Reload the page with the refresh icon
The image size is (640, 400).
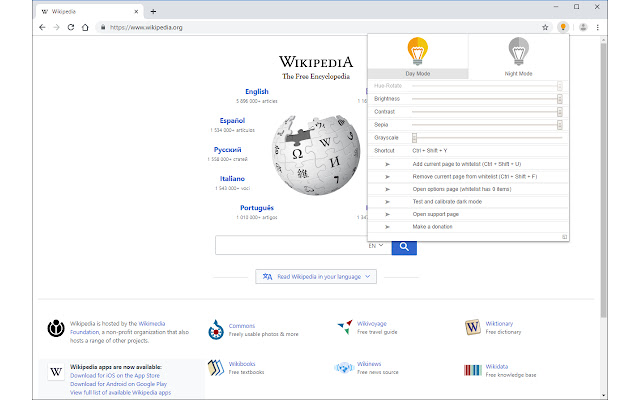tap(71, 27)
